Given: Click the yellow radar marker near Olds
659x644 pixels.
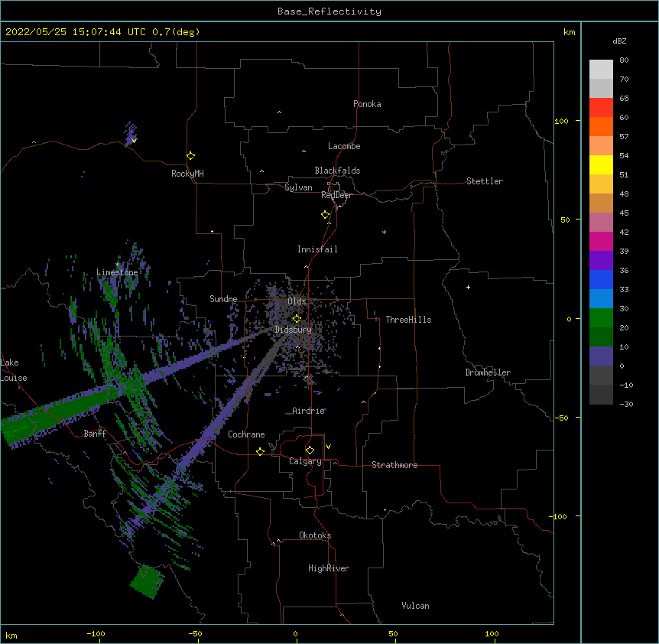Looking at the screenshot, I should coord(297,318).
